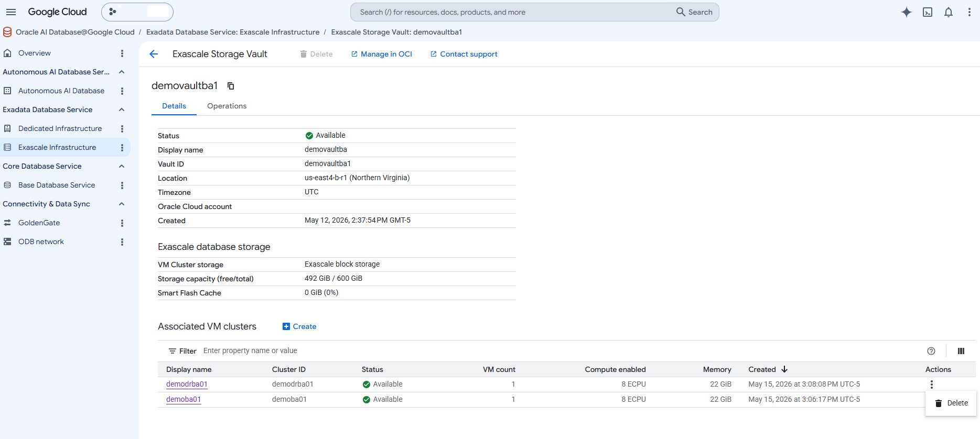The width and height of the screenshot is (980, 439).
Task: Copy the demovaultba1 vault ID
Action: point(231,86)
